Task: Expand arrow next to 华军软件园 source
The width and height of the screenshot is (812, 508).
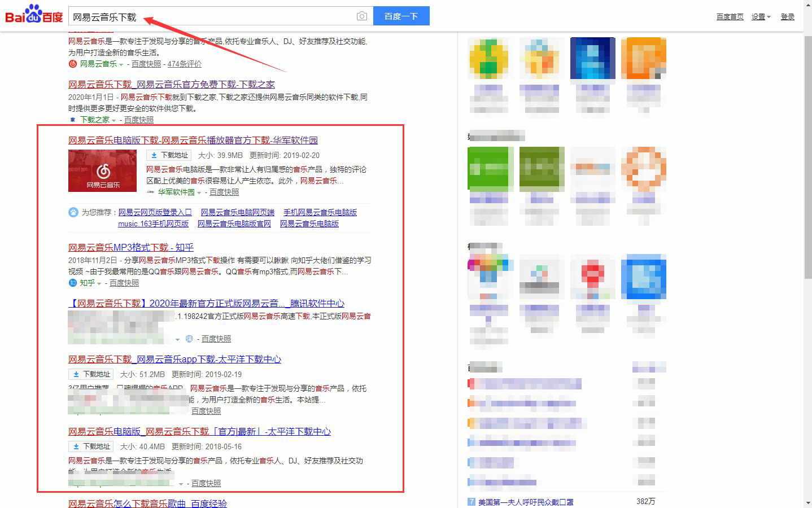Action: [x=199, y=192]
